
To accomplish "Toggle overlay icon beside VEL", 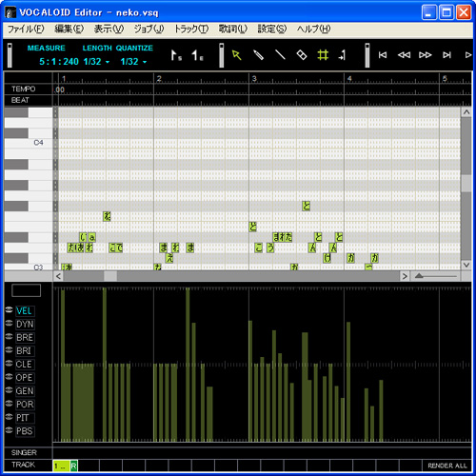I will coord(9,309).
